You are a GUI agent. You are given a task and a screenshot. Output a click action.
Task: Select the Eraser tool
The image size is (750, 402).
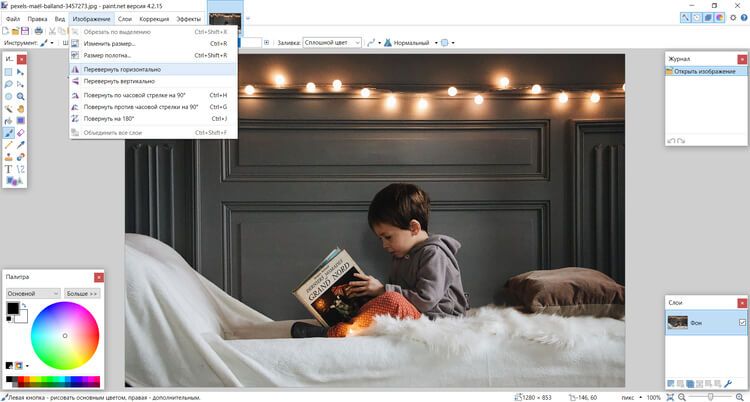click(21, 133)
